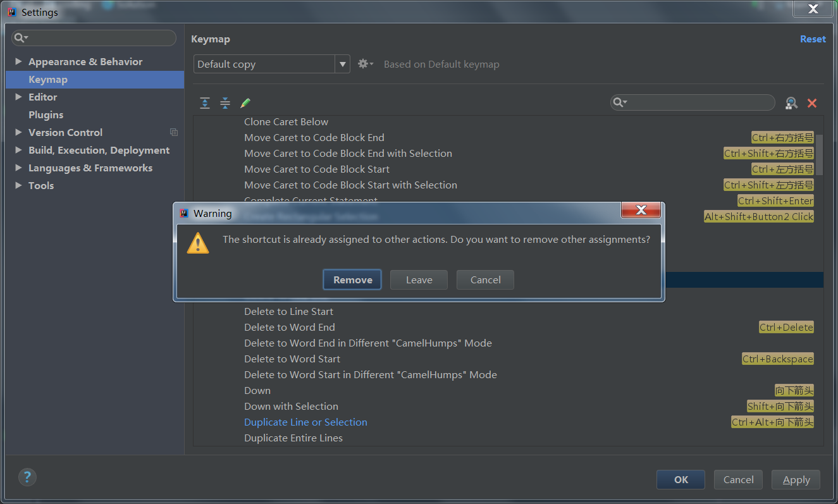Click the help question mark button
Viewport: 838px width, 504px height.
27,477
